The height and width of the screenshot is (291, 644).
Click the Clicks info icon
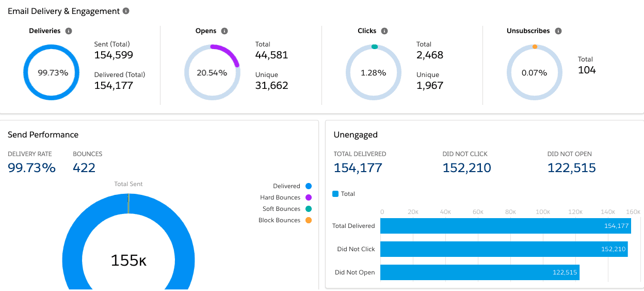pyautogui.click(x=384, y=31)
